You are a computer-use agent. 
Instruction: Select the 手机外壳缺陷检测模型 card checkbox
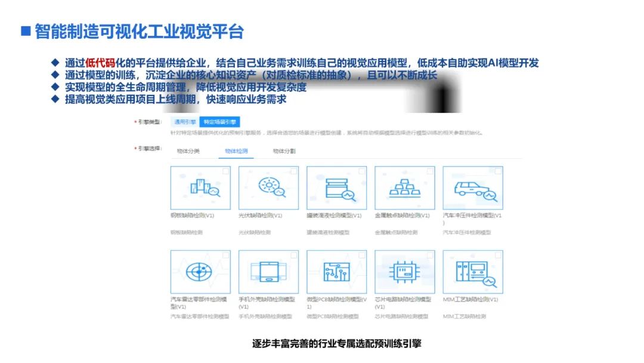tap(293, 256)
